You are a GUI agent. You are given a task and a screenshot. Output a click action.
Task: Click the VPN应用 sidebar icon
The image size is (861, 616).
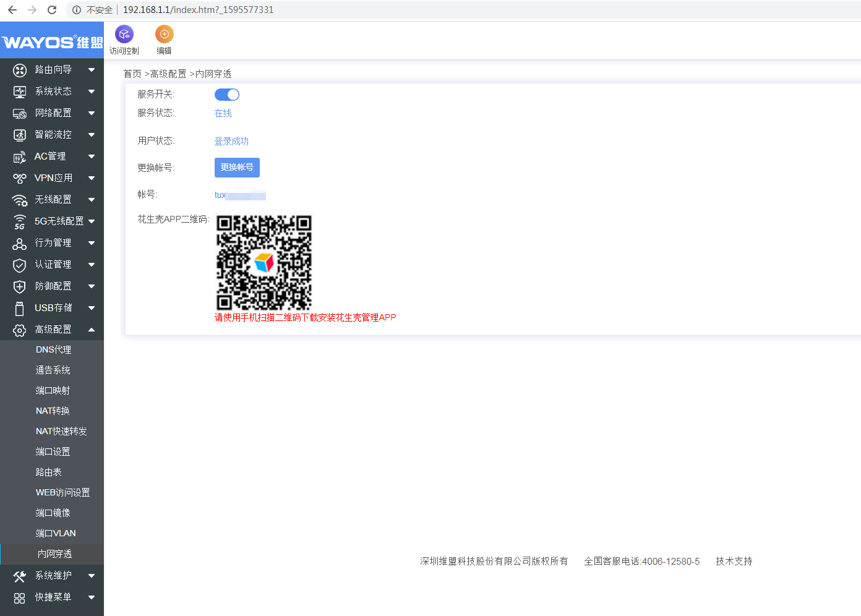20,178
